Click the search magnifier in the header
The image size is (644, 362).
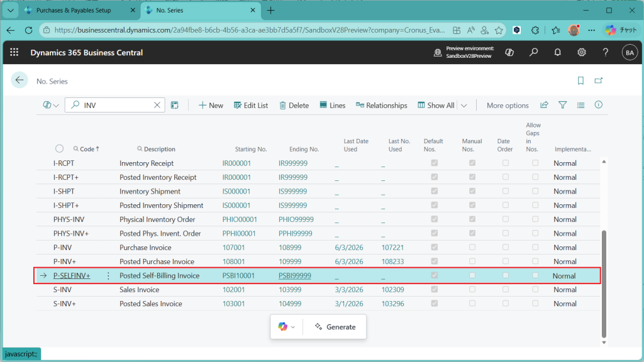tap(533, 53)
